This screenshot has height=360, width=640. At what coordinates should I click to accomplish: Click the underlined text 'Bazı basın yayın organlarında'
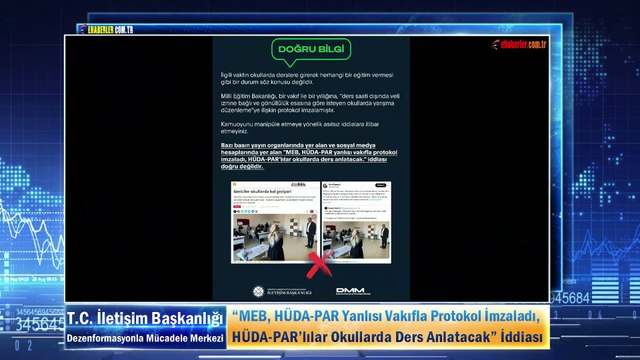309,156
